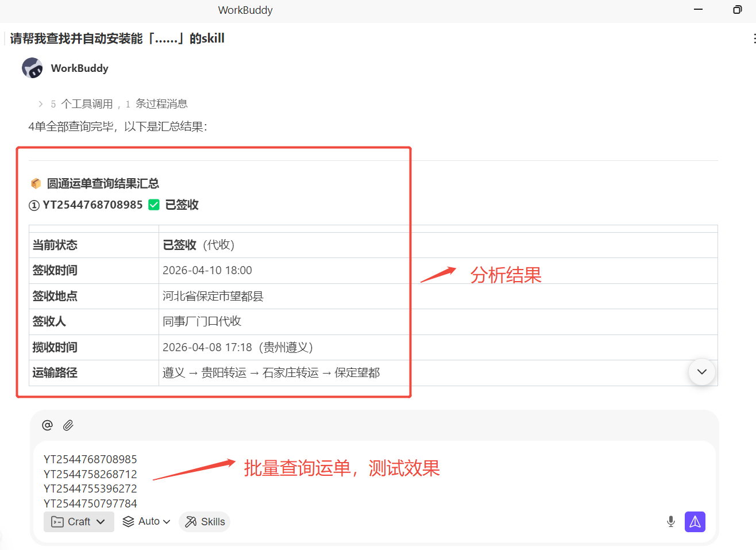Send the message with the purple button

point(695,522)
